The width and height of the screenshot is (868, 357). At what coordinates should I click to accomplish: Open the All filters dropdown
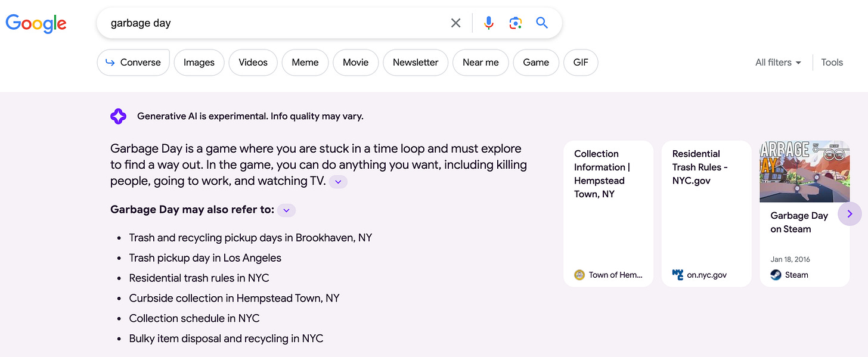tap(778, 63)
